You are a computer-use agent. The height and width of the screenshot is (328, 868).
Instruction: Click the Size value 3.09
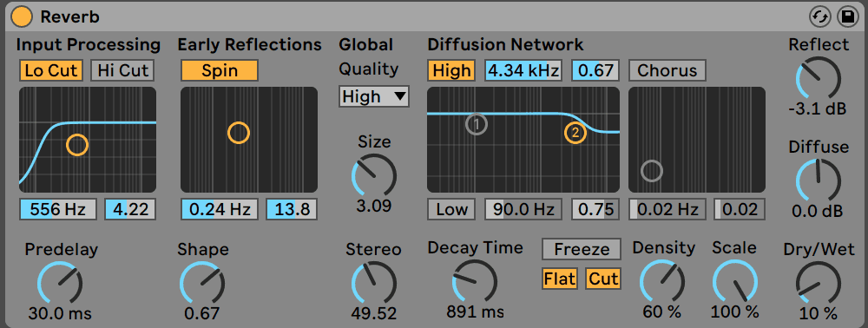pyautogui.click(x=374, y=207)
